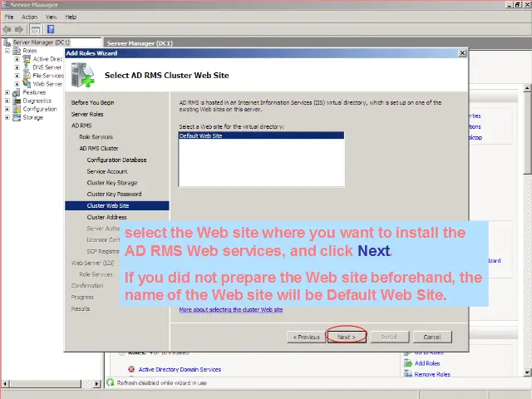This screenshot has width=532, height=399.
Task: Click the main pane scroll-down arrow
Action: pyautogui.click(x=527, y=372)
